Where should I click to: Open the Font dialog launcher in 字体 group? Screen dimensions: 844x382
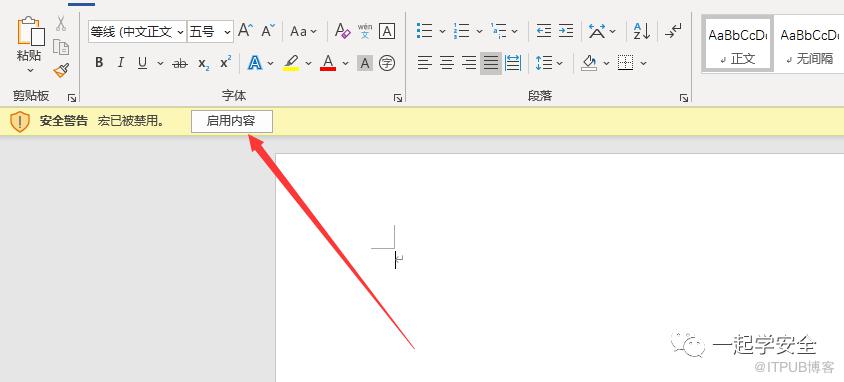click(398, 98)
